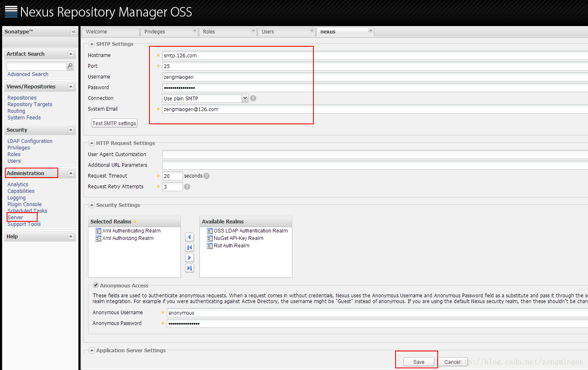Viewport: 588px width, 370px height.
Task: Expand the Help panel
Action: pyautogui.click(x=71, y=237)
